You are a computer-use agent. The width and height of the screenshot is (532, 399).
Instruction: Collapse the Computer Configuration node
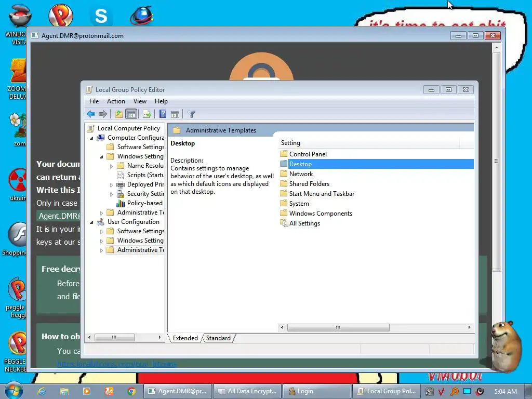(91, 138)
